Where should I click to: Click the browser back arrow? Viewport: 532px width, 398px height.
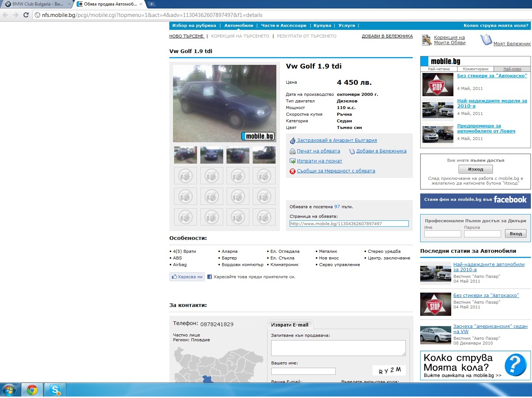5,15
